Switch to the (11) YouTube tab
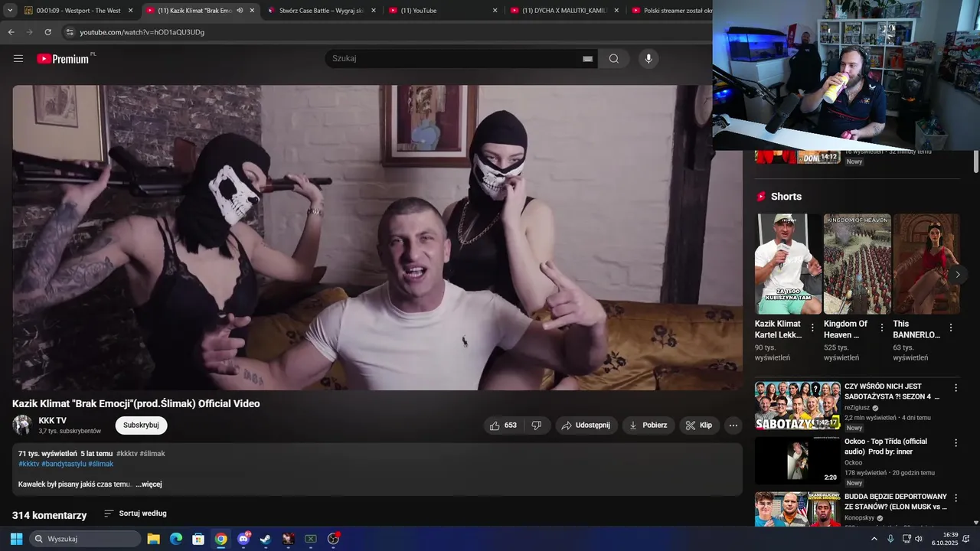This screenshot has height=551, width=980. click(x=443, y=11)
